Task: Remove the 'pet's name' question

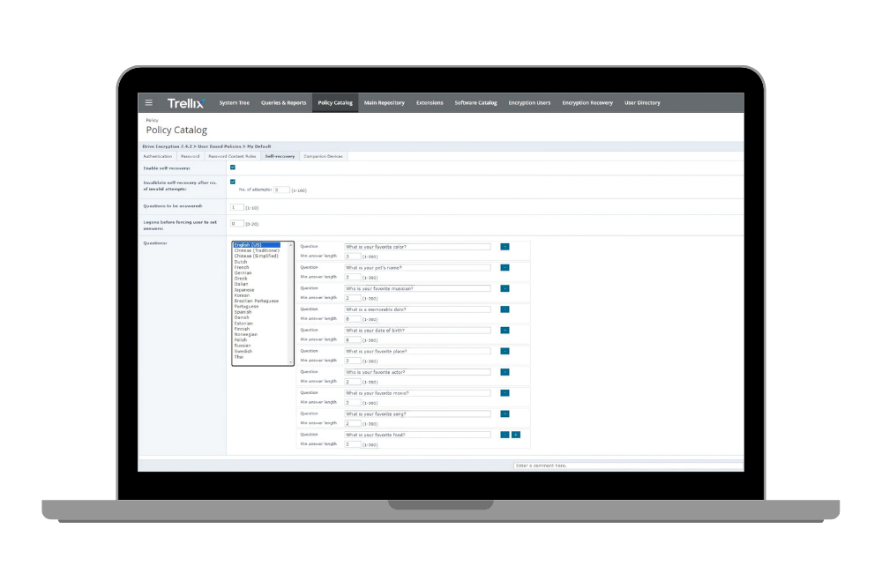Action: coord(505,268)
